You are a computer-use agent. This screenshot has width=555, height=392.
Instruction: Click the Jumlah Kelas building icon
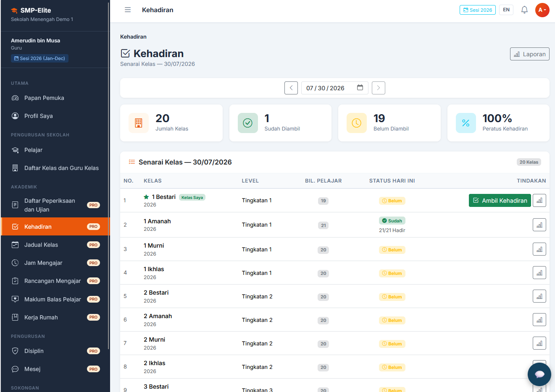point(139,123)
